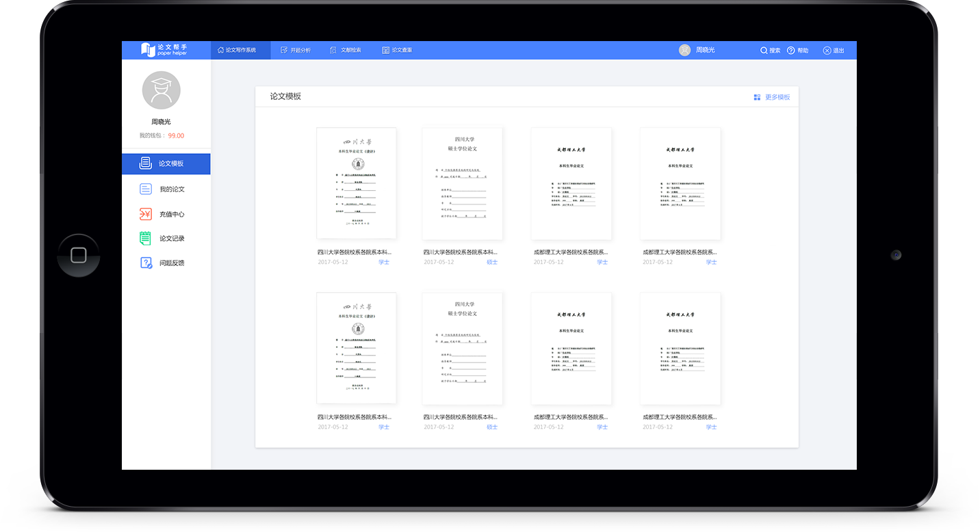Log out using the 退出 icon
The height and width of the screenshot is (532, 980).
(827, 51)
